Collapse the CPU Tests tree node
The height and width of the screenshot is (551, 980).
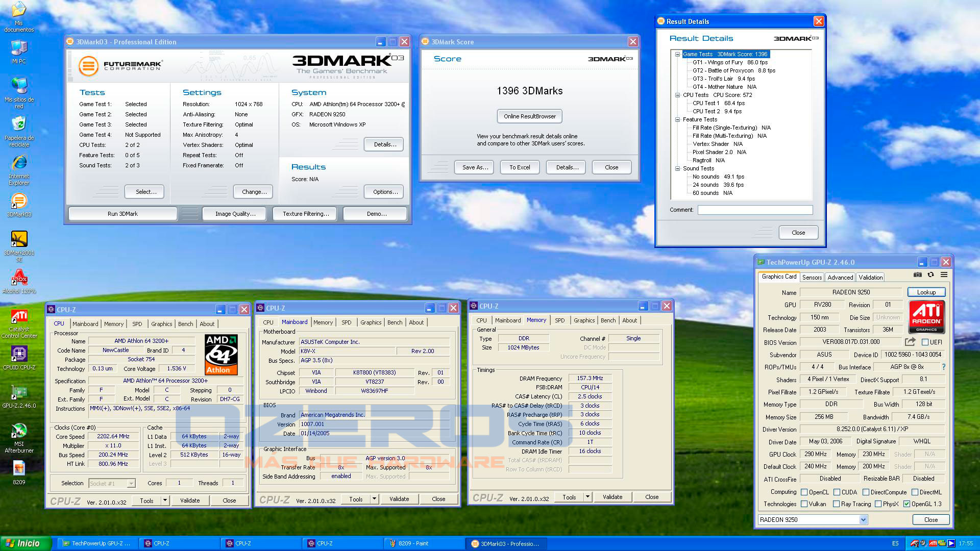tap(677, 95)
